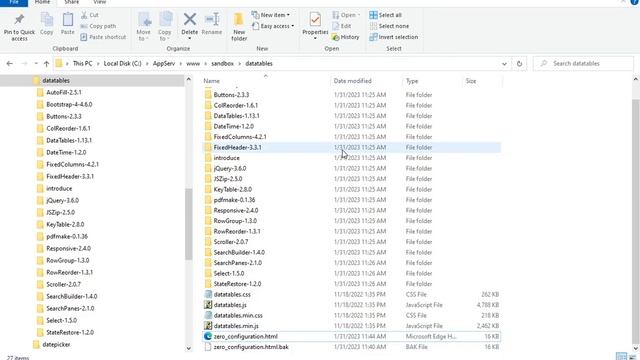Expand the Delete options arrow
This screenshot has width=640, height=360.
point(190,38)
